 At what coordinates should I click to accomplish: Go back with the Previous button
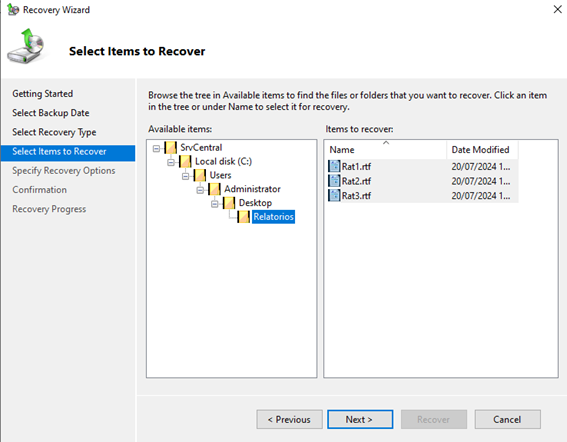click(x=289, y=419)
